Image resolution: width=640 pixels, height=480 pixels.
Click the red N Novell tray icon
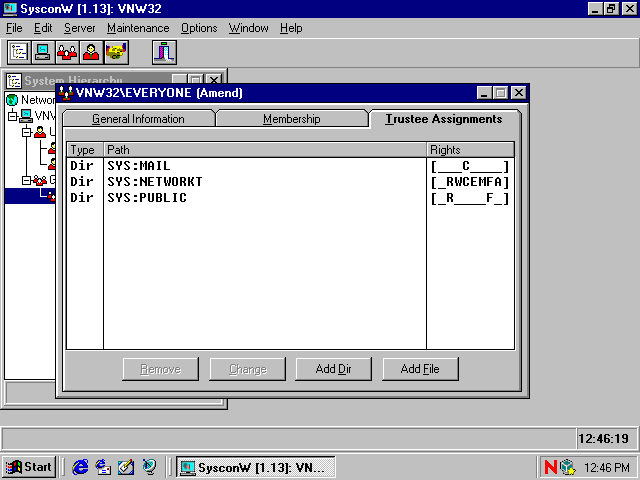pyautogui.click(x=550, y=467)
